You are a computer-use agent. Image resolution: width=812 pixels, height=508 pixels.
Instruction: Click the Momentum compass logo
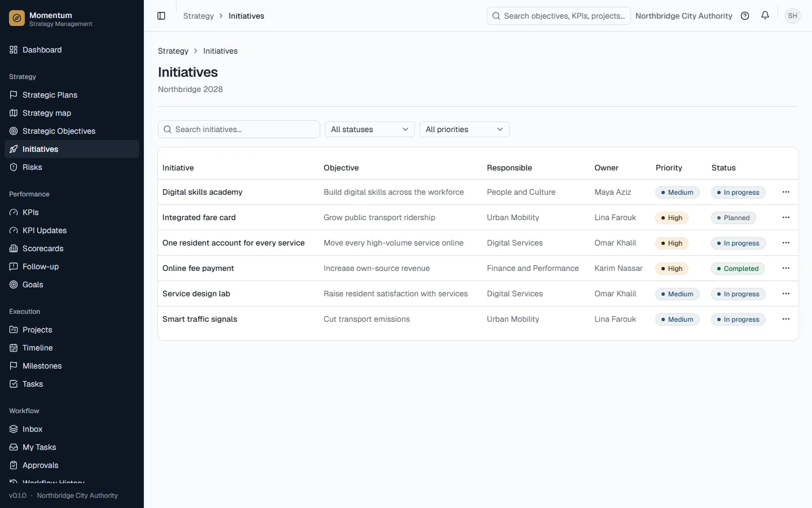pyautogui.click(x=17, y=19)
